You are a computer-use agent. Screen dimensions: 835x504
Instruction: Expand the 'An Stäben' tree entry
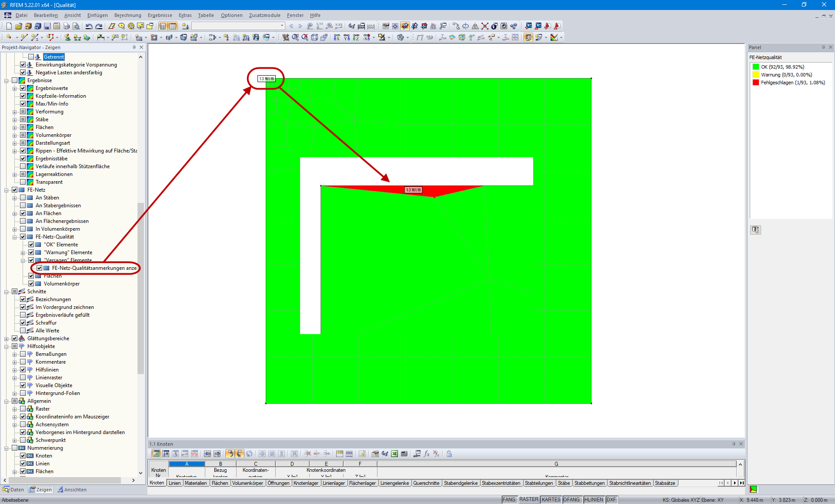click(15, 198)
